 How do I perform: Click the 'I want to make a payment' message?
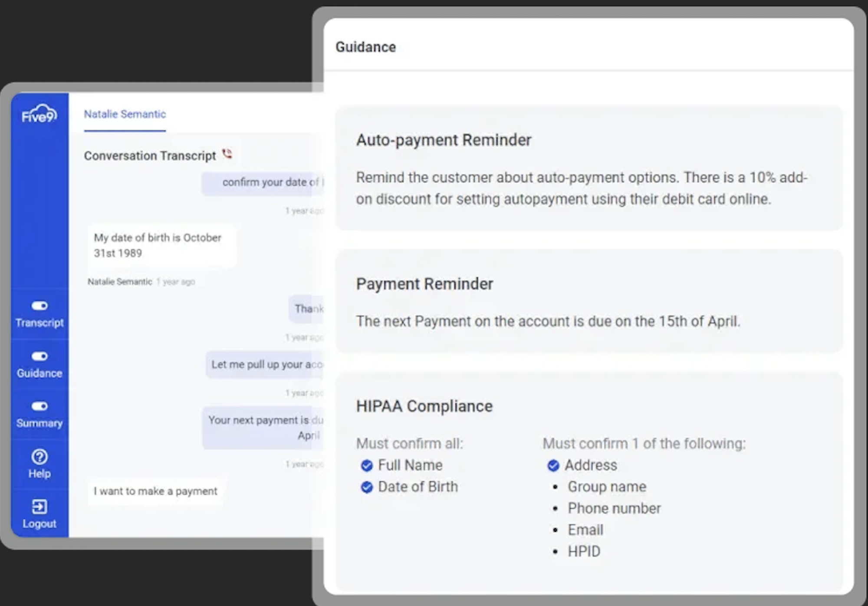pos(155,491)
